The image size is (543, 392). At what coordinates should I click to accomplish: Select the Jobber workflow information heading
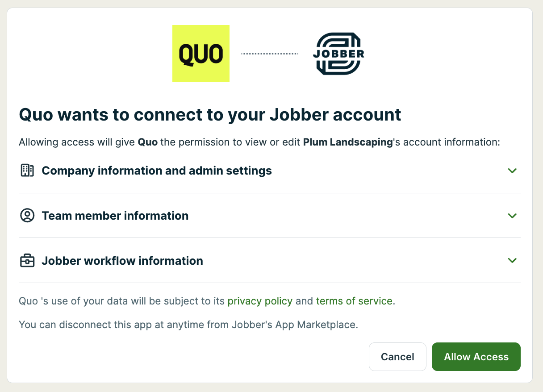[122, 261]
